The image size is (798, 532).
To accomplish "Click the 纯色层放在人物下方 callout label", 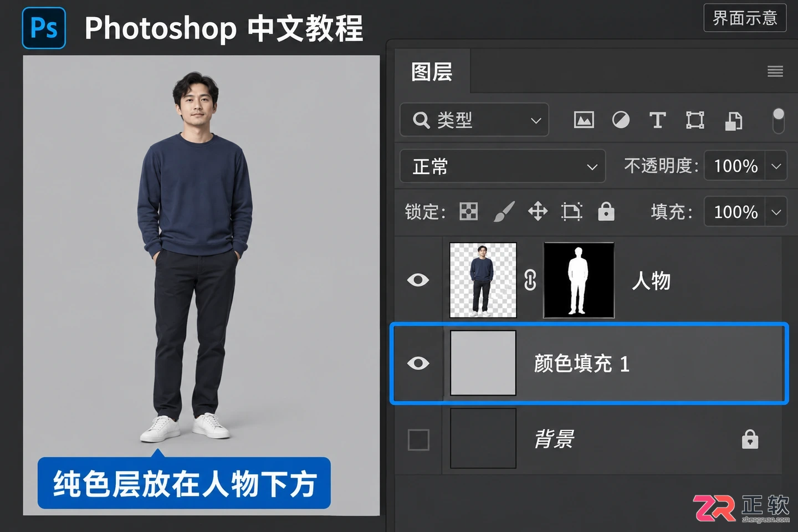I will 184,483.
